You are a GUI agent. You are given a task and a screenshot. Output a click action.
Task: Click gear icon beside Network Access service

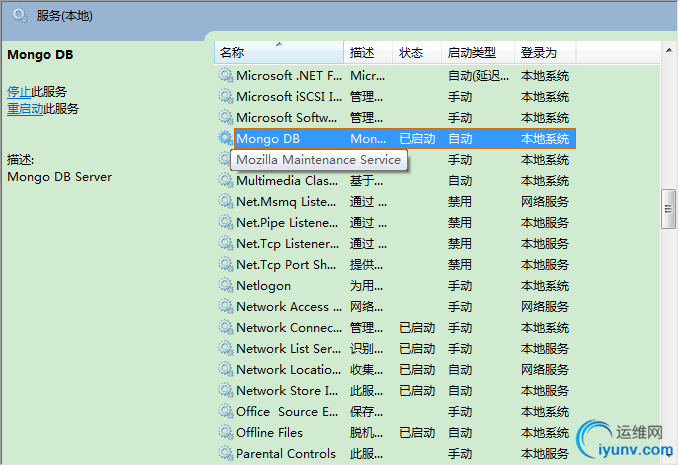tap(225, 306)
